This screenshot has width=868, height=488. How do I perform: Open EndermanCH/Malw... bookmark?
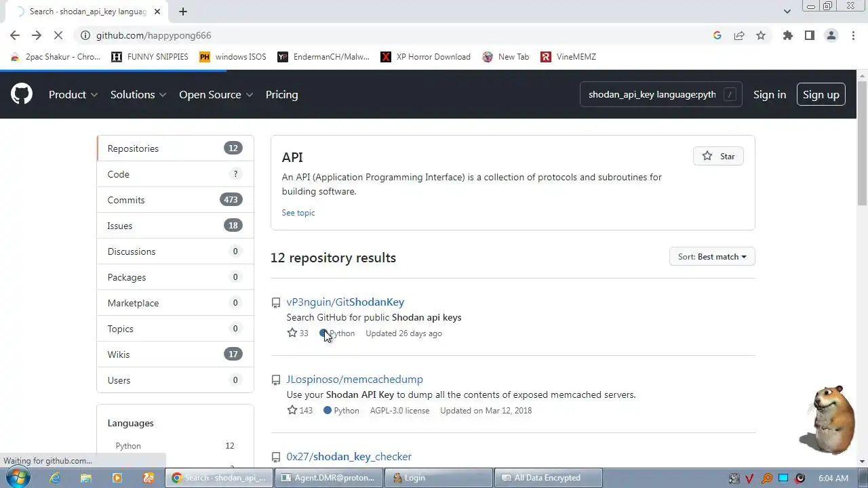323,57
